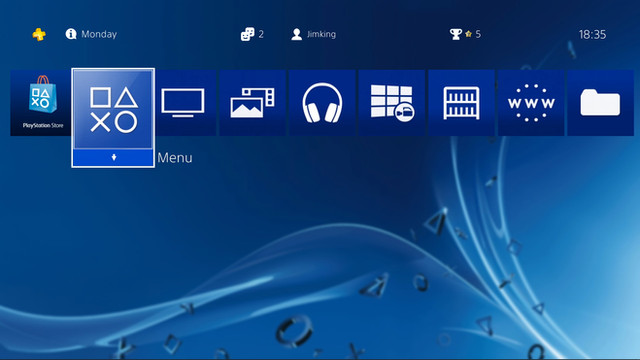Open the Capture Gallery photos icon
The height and width of the screenshot is (360, 640).
click(x=252, y=102)
